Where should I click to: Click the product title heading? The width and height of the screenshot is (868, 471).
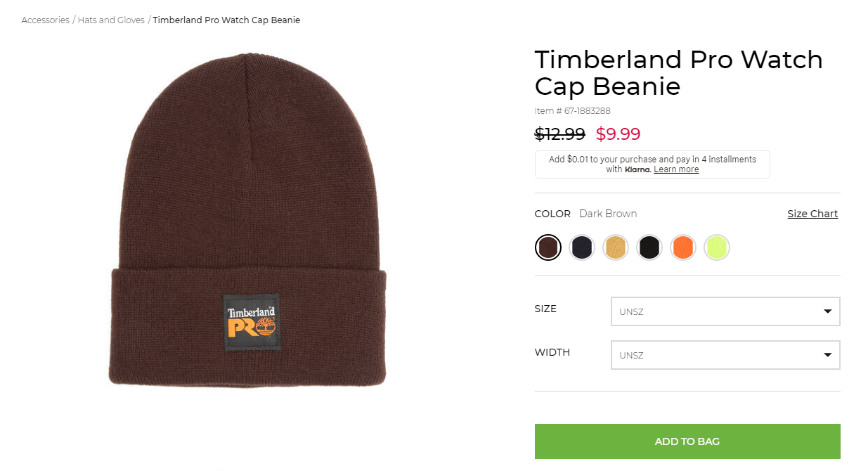point(678,72)
